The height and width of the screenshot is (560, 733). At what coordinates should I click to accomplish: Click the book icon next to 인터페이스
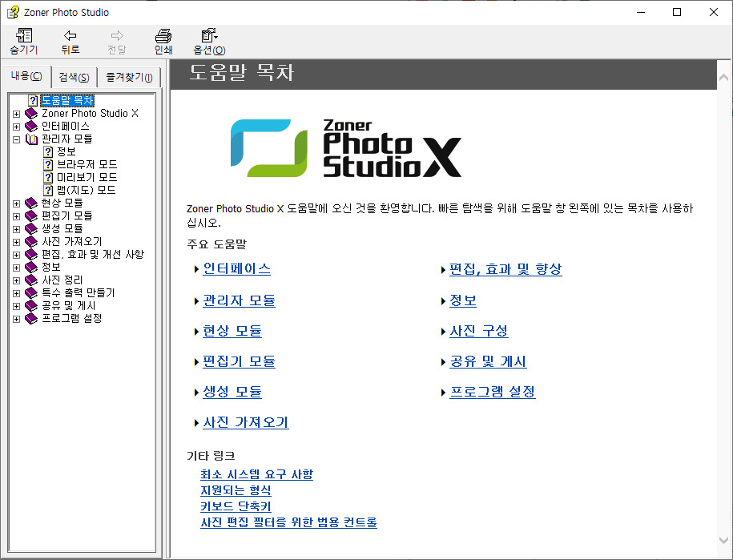(x=31, y=127)
